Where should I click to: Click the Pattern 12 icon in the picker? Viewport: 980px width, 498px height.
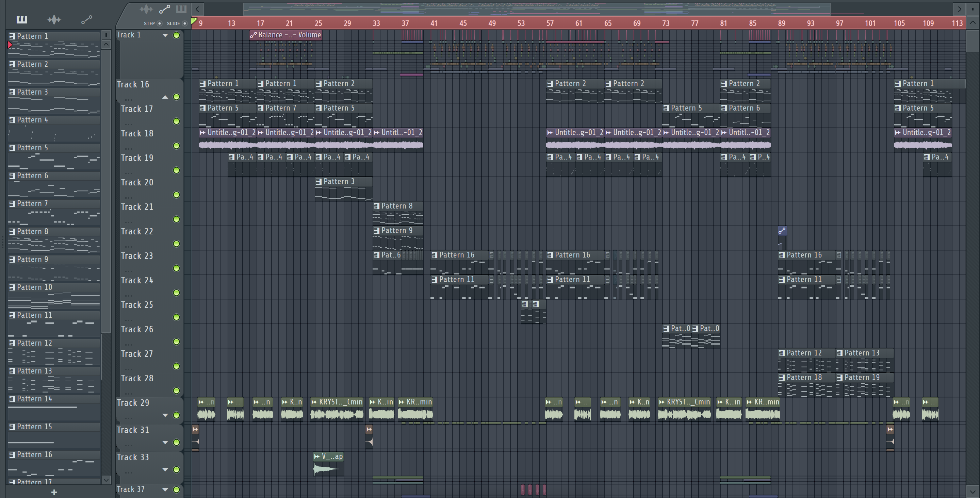[12, 343]
